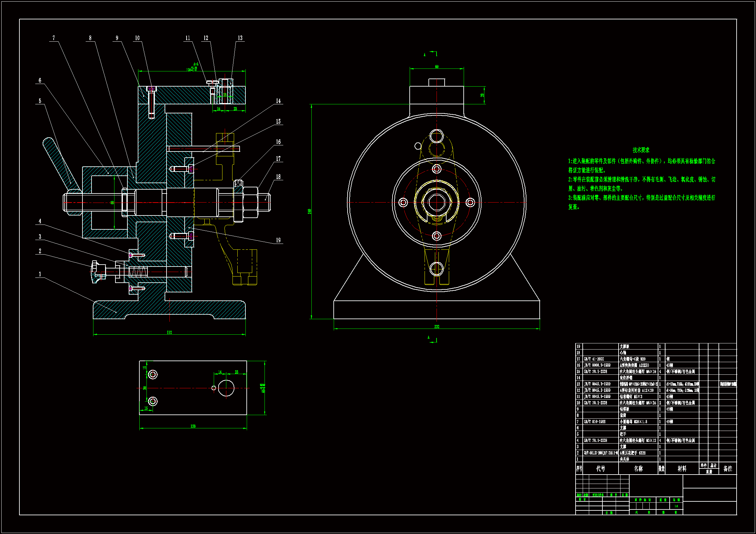Image resolution: width=756 pixels, height=534 pixels.
Task: Select the 120 dimension under plate view
Action: click(193, 426)
